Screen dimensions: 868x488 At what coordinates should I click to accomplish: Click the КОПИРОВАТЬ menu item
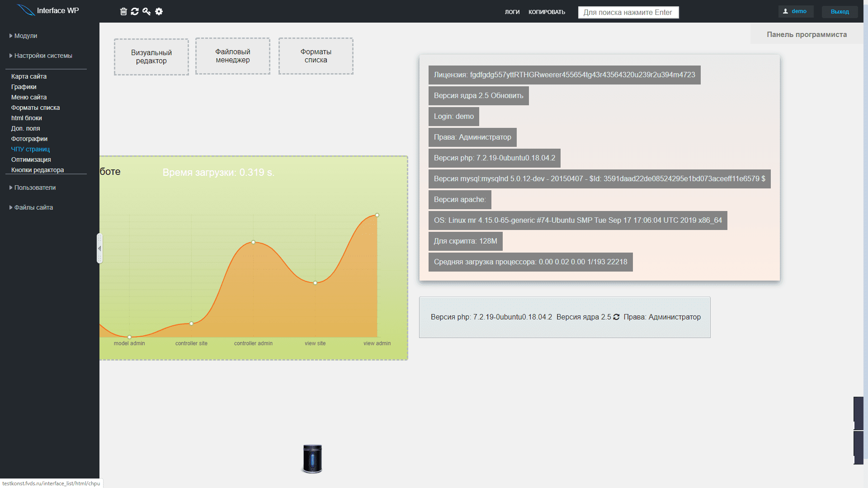click(x=547, y=12)
